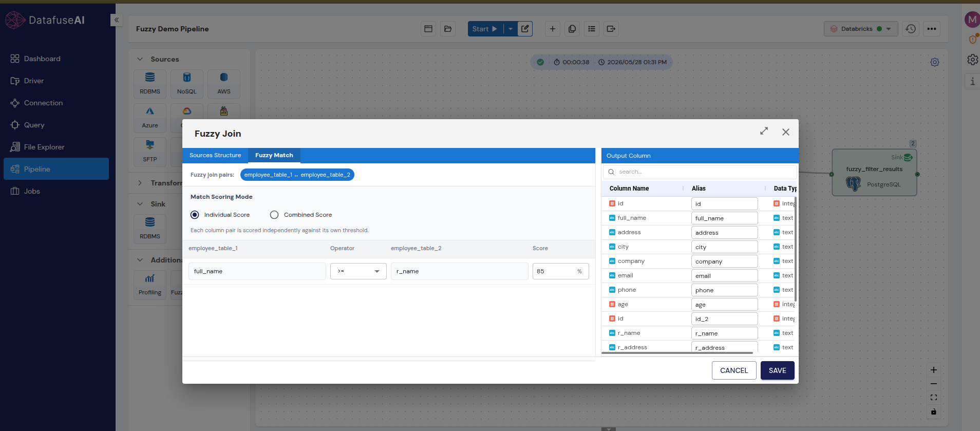The image size is (980, 431).
Task: Click the pipeline window layout icon
Action: pos(428,29)
